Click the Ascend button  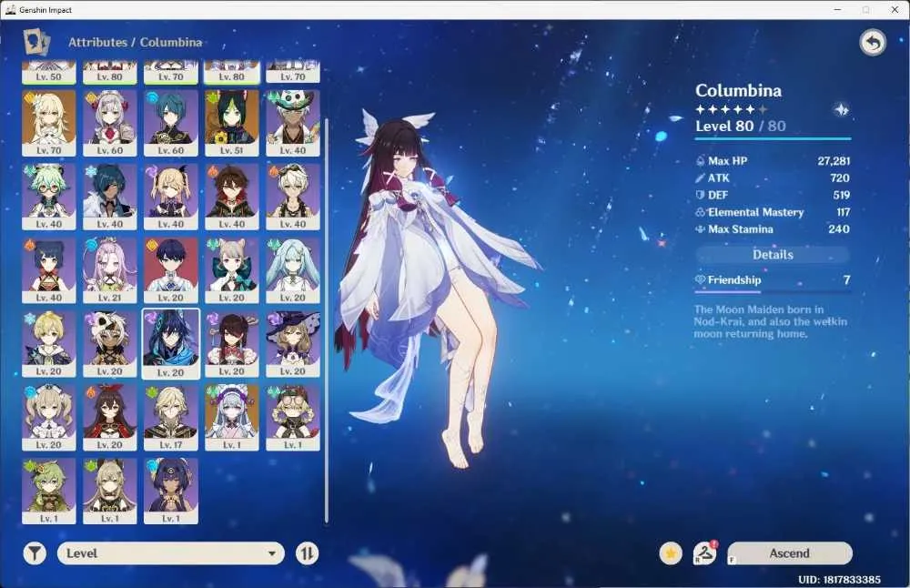coord(789,553)
